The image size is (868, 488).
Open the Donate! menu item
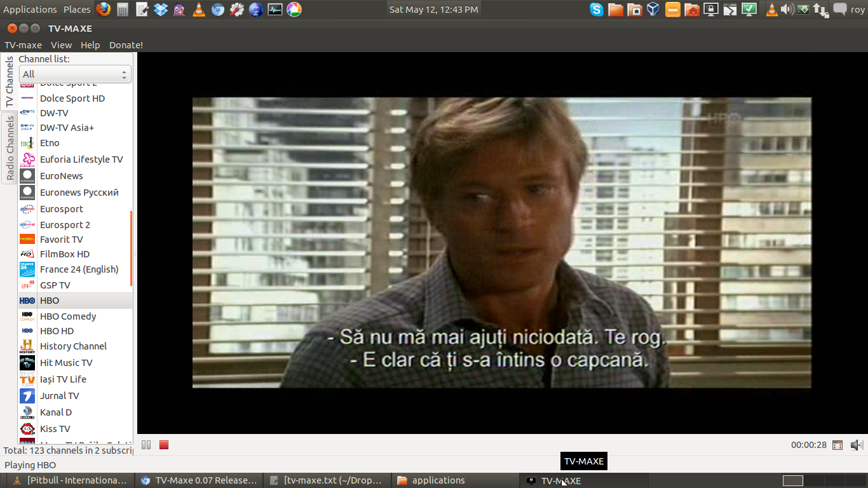(x=126, y=45)
